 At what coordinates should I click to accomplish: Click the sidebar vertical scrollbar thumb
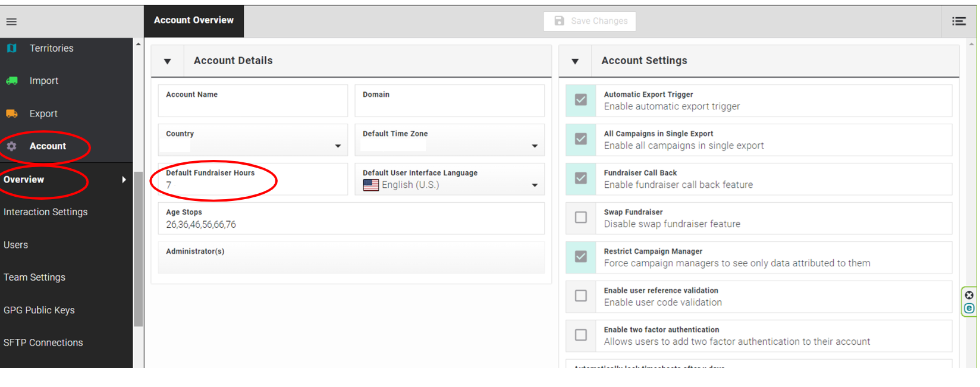pos(139,250)
